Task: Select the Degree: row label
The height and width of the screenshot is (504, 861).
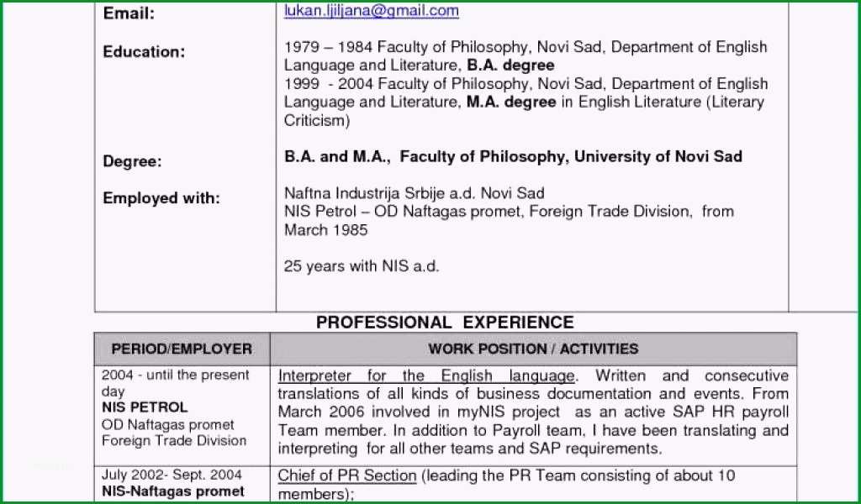Action: (132, 162)
